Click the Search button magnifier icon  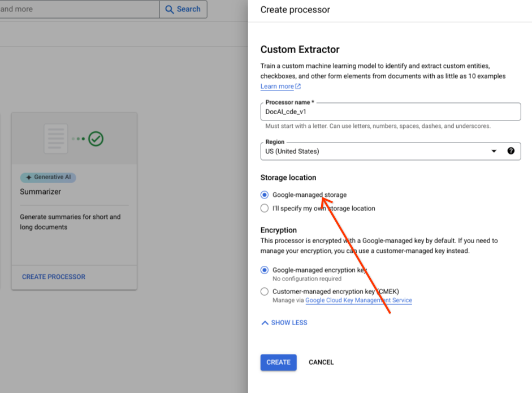[169, 10]
